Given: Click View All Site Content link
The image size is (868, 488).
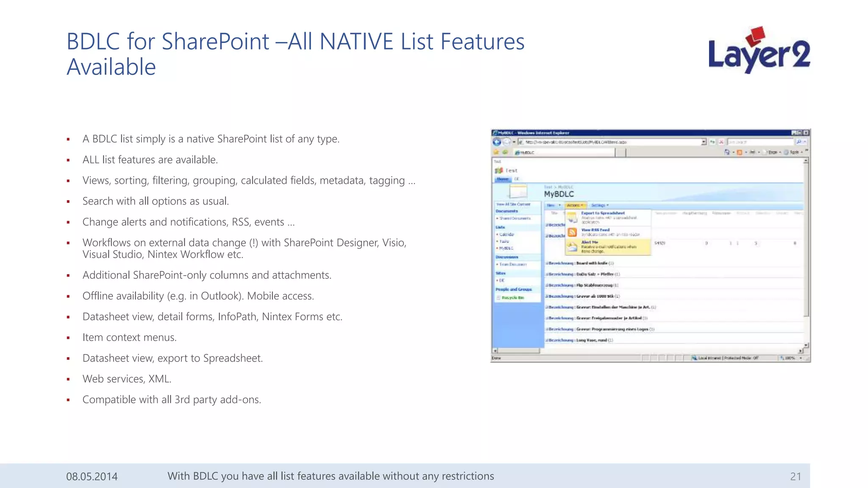Looking at the screenshot, I should pyautogui.click(x=513, y=204).
